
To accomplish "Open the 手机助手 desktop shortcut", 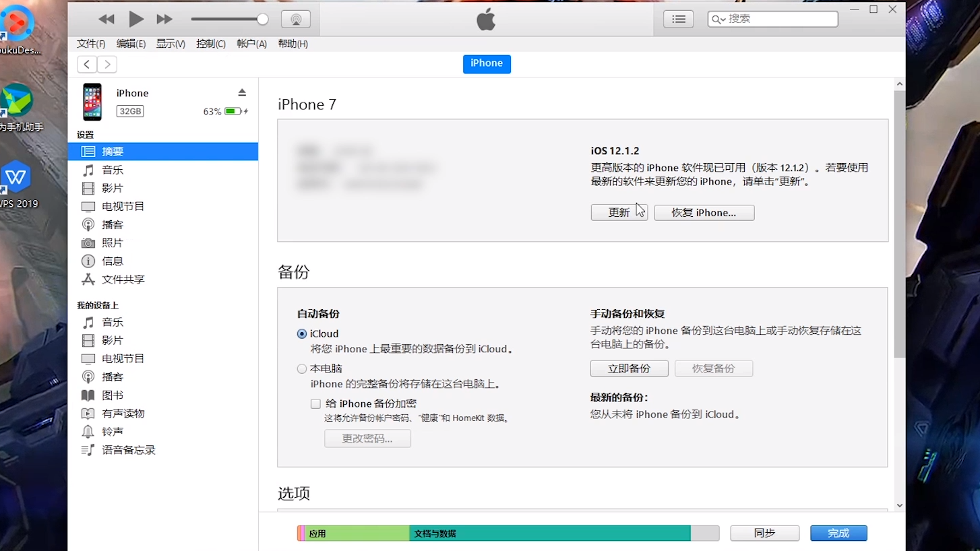I will point(18,108).
